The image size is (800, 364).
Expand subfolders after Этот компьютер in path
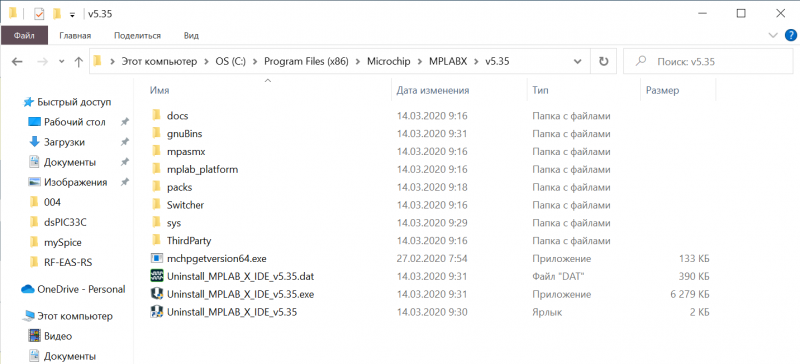(206, 62)
